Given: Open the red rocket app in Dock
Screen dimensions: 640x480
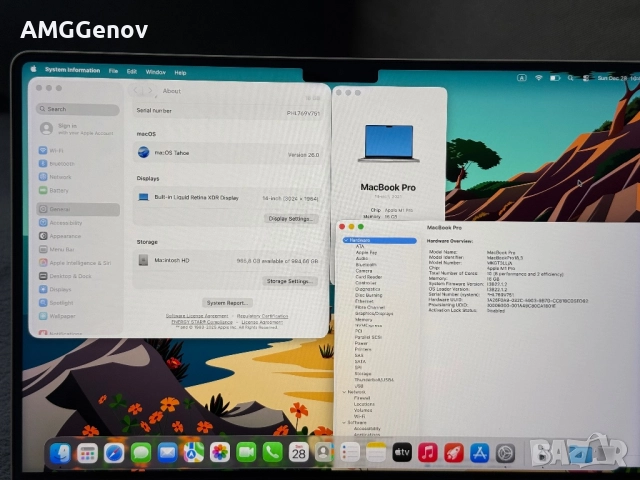Looking at the screenshot, I should pos(454,453).
